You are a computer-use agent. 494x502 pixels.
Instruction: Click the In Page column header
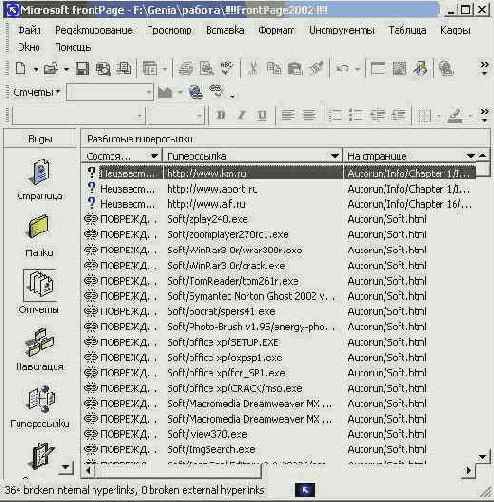(410, 156)
